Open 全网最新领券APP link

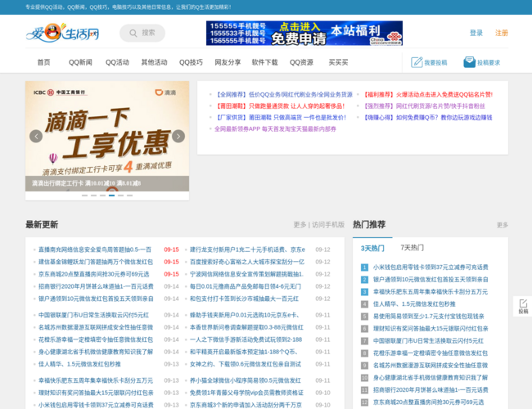[x=275, y=129]
